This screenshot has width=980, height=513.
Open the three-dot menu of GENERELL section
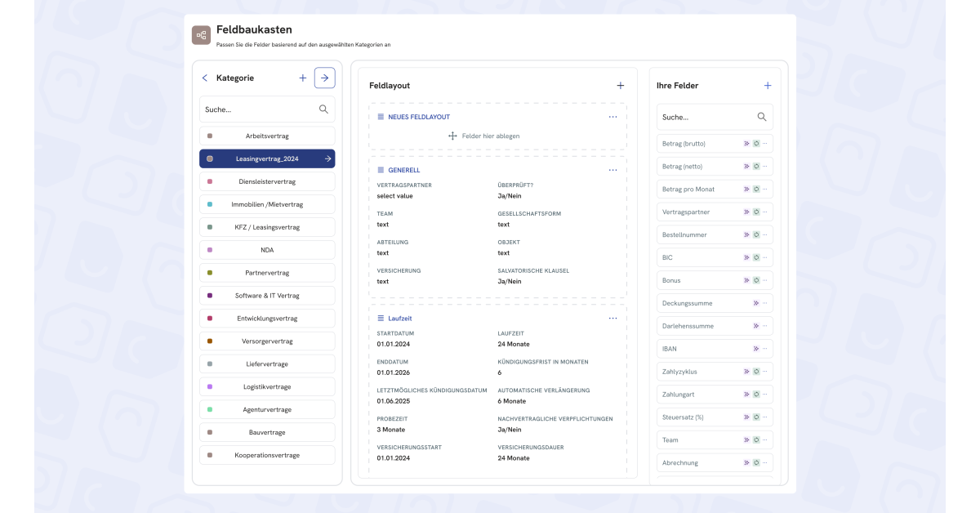pos(612,170)
